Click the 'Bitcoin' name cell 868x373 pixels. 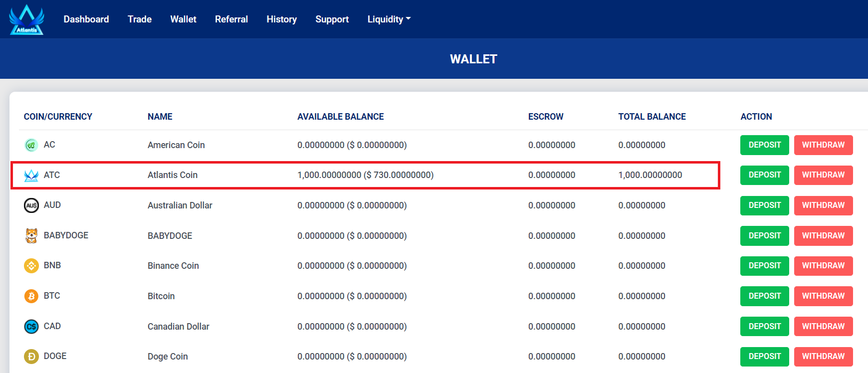coord(161,296)
